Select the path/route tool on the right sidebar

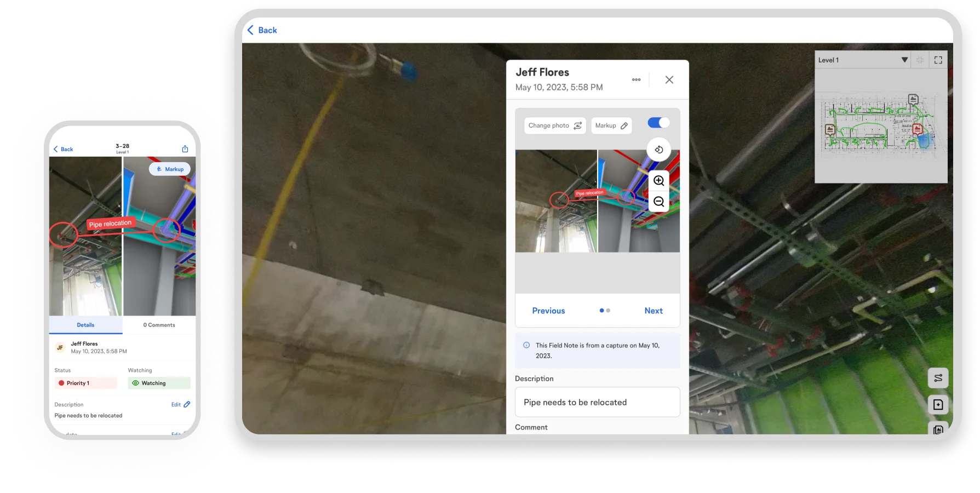point(938,377)
